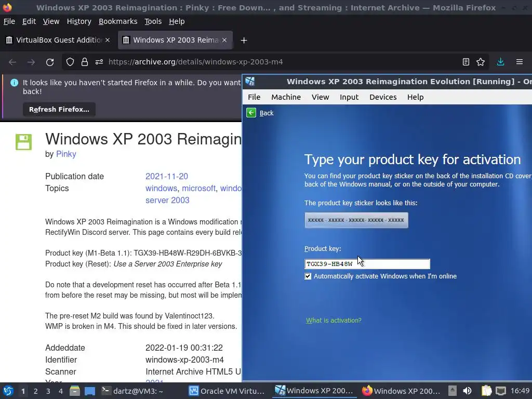Screen dimensions: 532x399
Task: Open the server 2003 topic link
Action: coord(167,200)
